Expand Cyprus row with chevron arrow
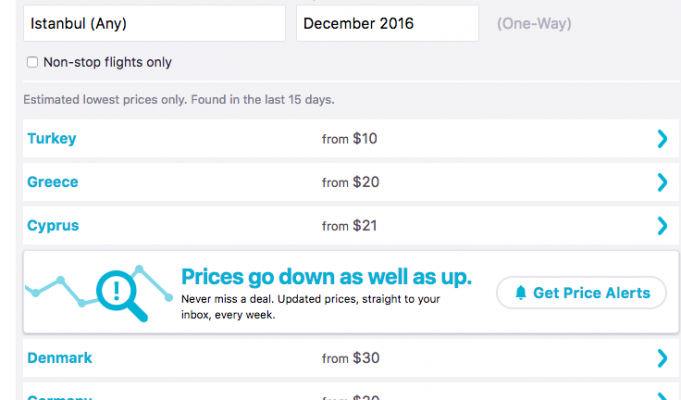 pyautogui.click(x=661, y=226)
